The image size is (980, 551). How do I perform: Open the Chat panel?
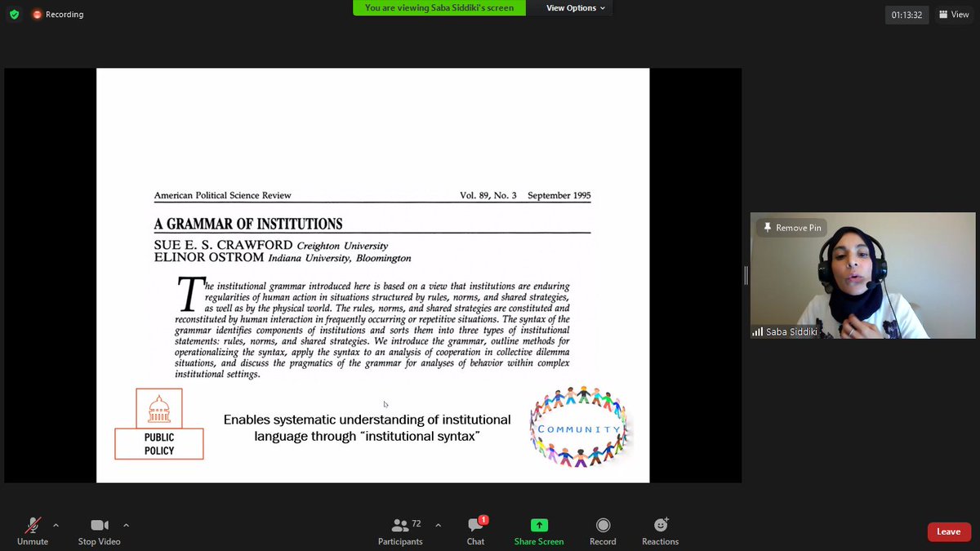[475, 531]
